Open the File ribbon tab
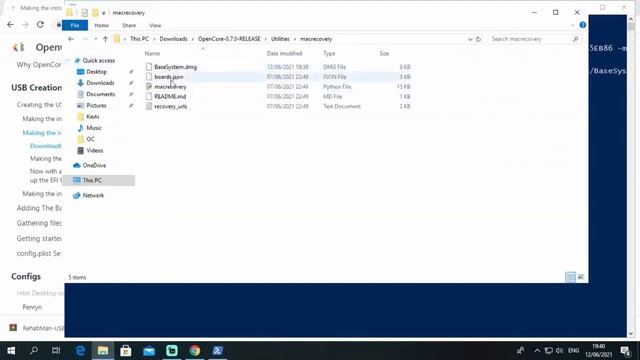 75,25
